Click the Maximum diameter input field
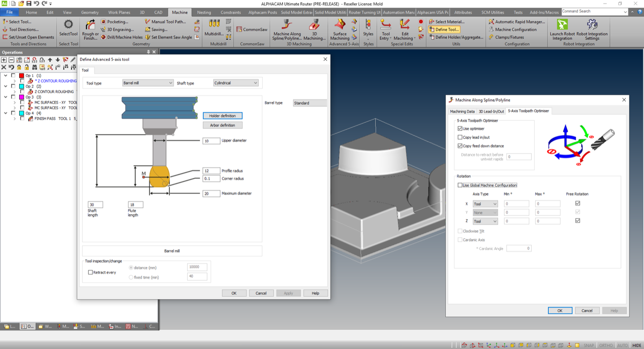 pyautogui.click(x=211, y=193)
